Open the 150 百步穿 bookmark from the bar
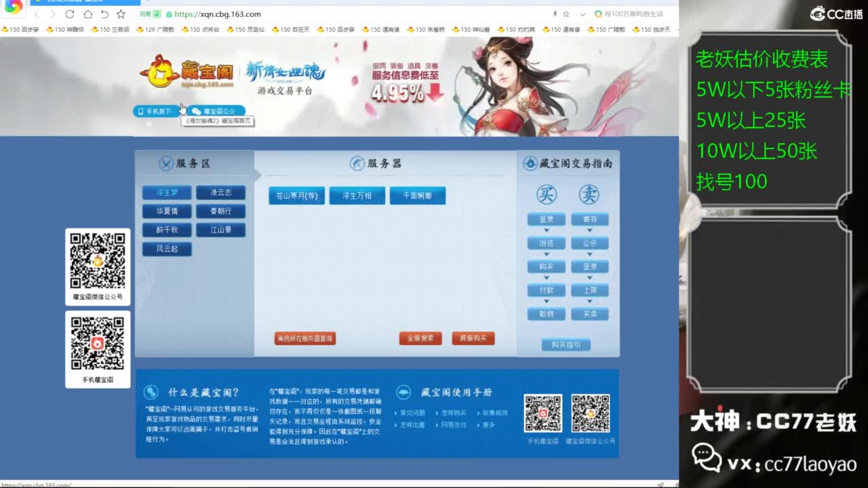 (20, 29)
